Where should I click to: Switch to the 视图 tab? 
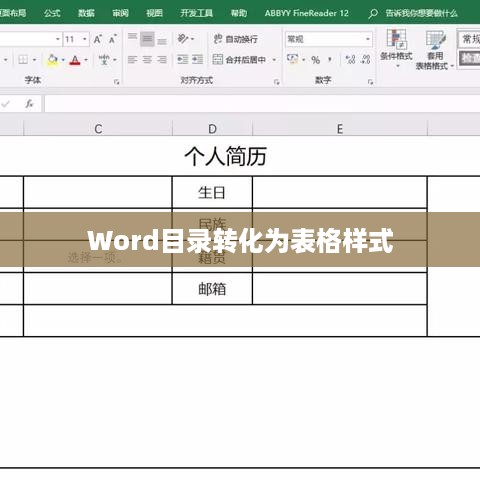coord(154,13)
